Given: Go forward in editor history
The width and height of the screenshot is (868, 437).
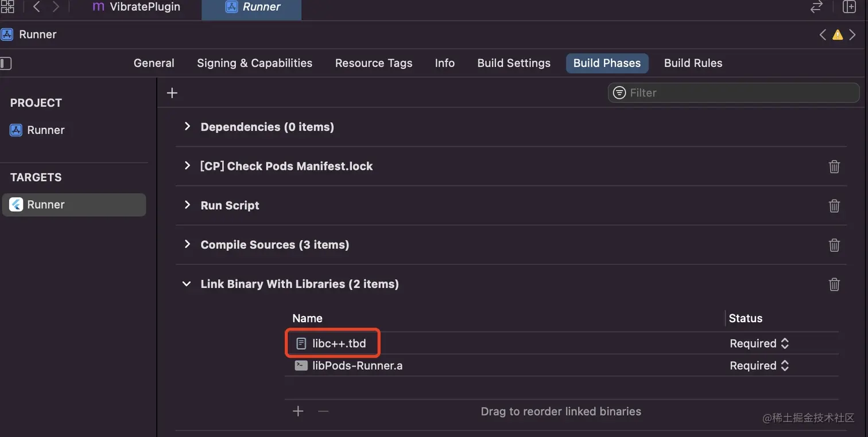Looking at the screenshot, I should tap(56, 7).
